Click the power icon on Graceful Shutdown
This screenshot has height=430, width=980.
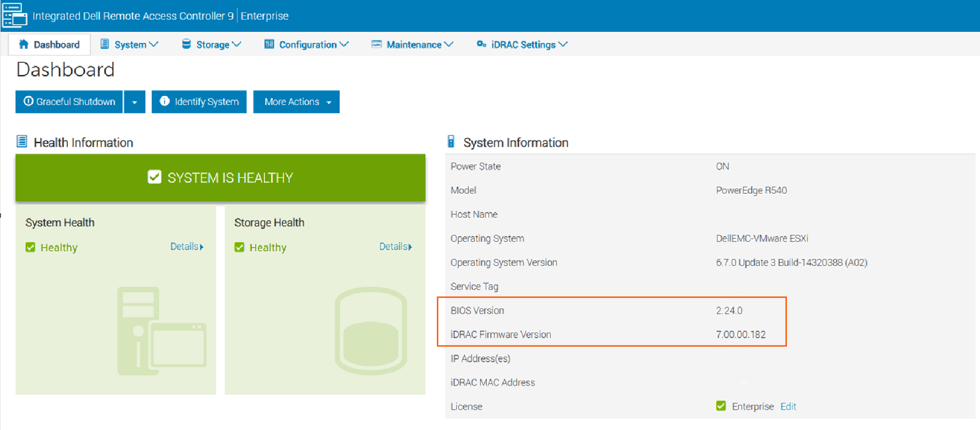click(28, 101)
